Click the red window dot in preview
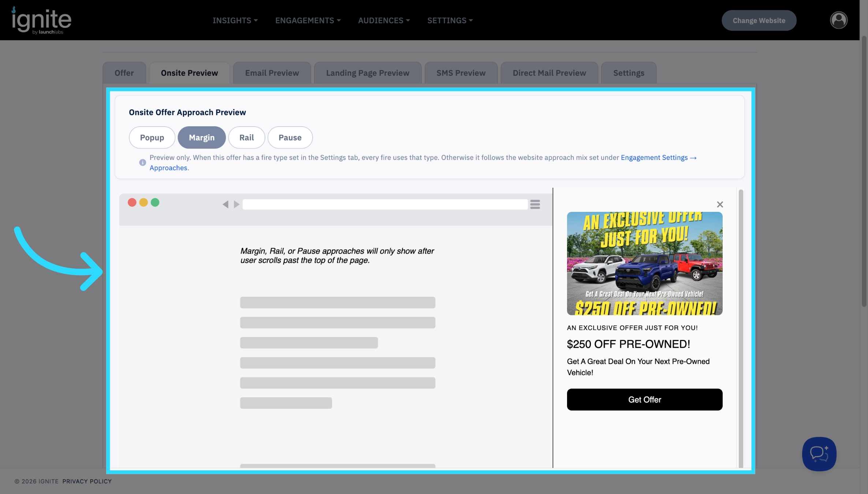This screenshot has width=868, height=494. tap(132, 202)
